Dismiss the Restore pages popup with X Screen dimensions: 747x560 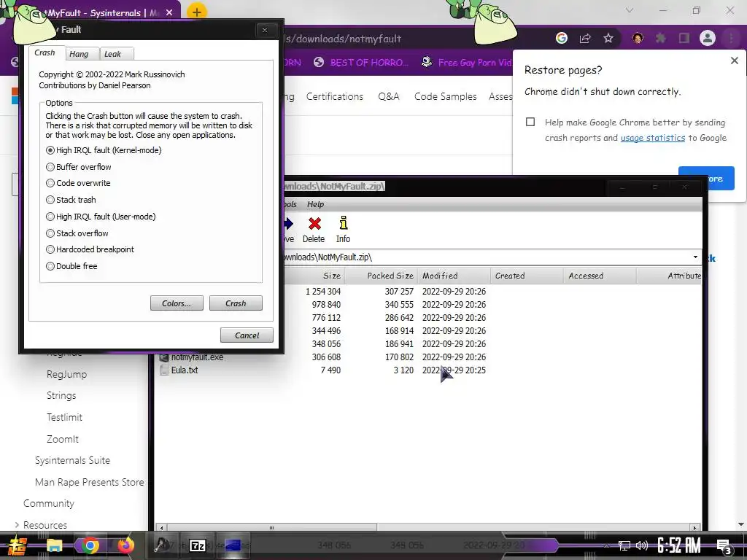point(734,61)
